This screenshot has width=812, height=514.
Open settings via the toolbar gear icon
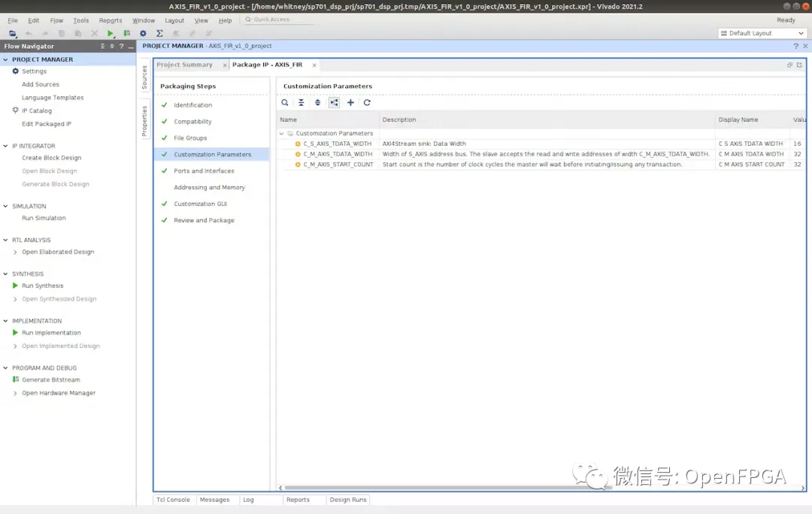143,33
